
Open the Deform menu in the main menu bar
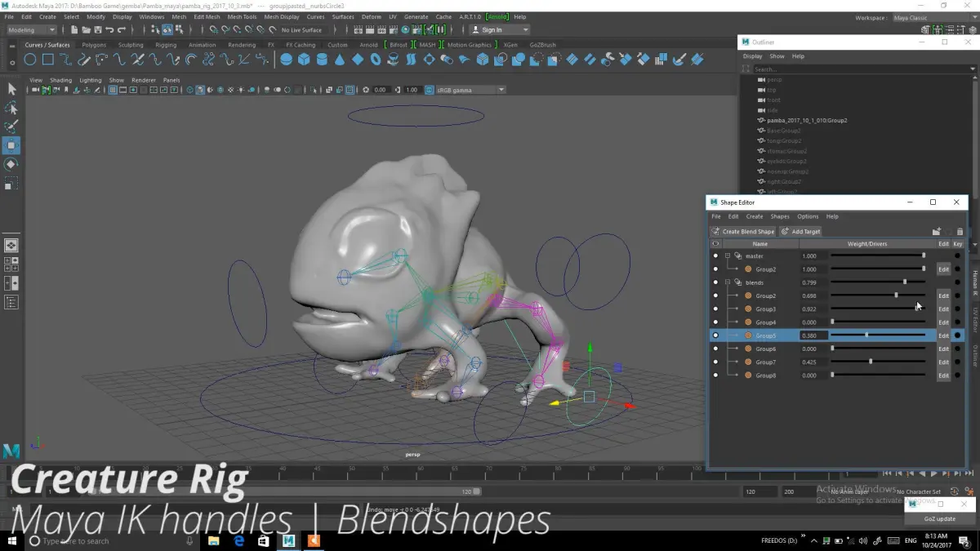click(371, 16)
